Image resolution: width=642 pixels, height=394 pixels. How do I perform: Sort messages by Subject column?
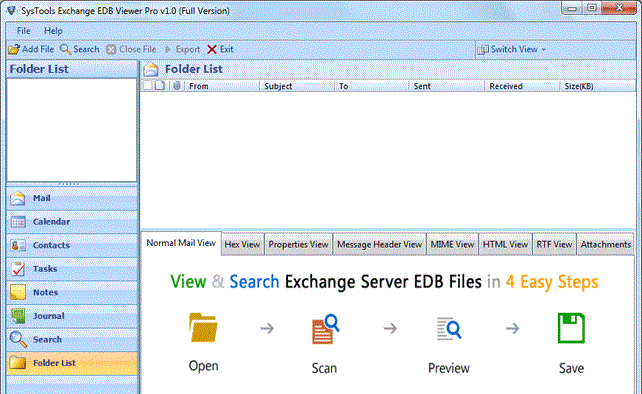pyautogui.click(x=297, y=86)
